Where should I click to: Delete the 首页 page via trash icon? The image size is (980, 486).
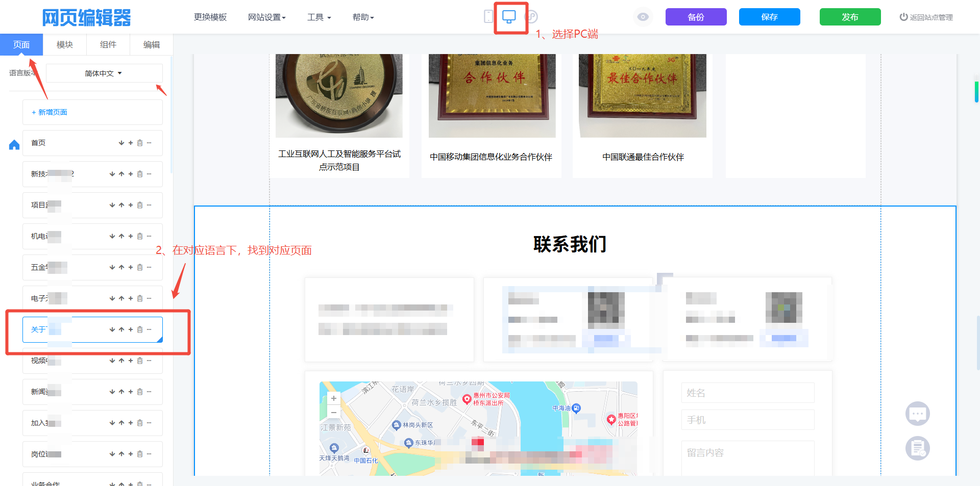[x=140, y=143]
